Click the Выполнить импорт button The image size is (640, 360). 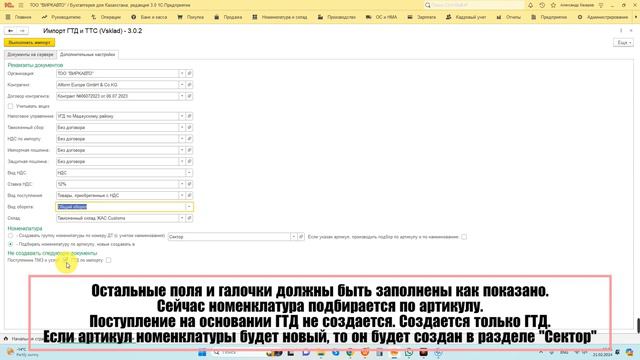[29, 42]
